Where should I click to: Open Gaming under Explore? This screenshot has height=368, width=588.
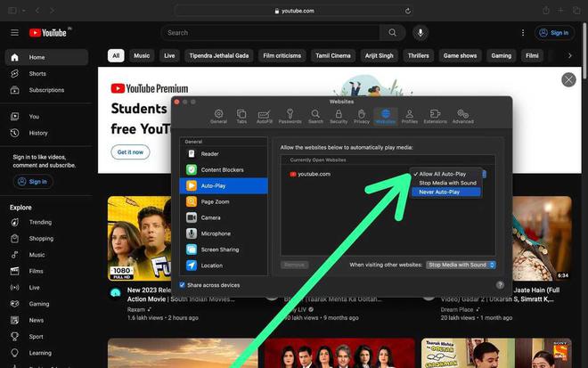(46, 304)
